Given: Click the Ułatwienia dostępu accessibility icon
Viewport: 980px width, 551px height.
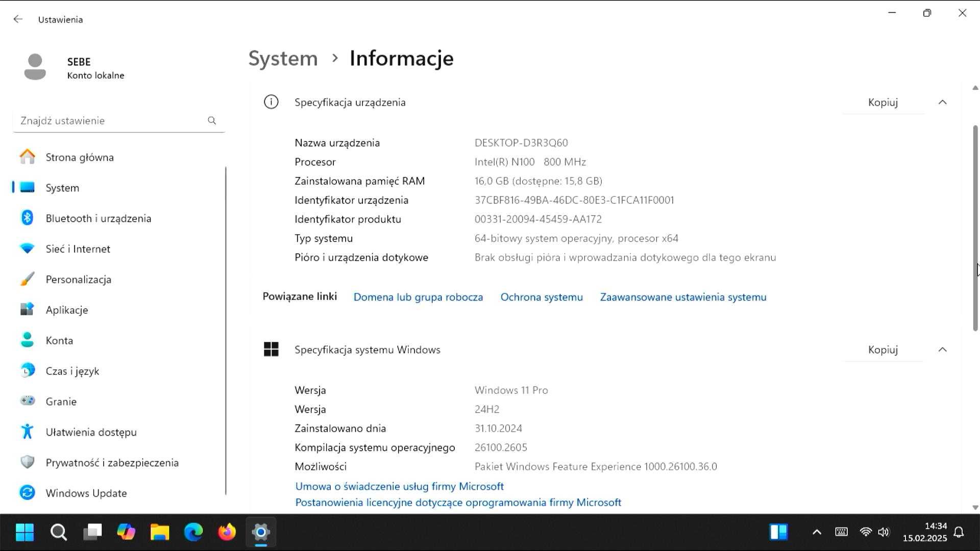Looking at the screenshot, I should [28, 432].
